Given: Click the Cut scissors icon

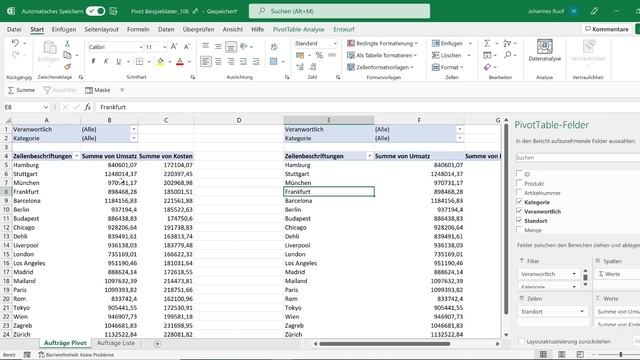Looking at the screenshot, I should pyautogui.click(x=67, y=43).
